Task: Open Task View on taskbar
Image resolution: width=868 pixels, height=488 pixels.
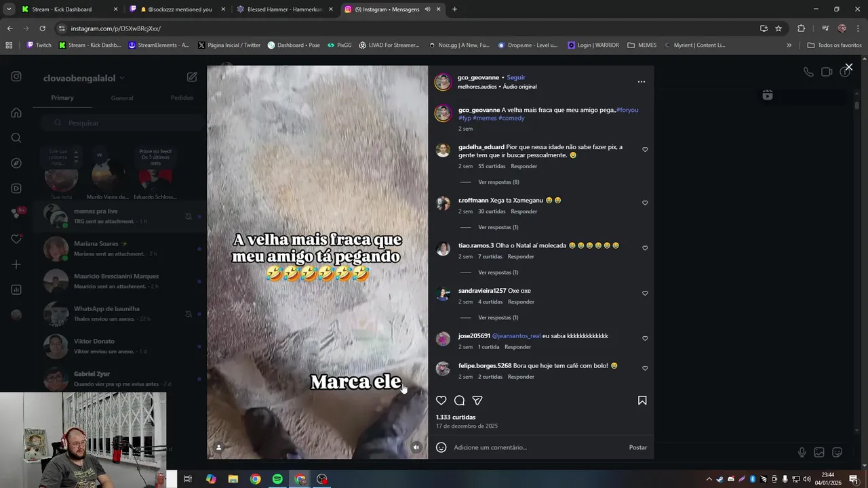Action: (188, 479)
